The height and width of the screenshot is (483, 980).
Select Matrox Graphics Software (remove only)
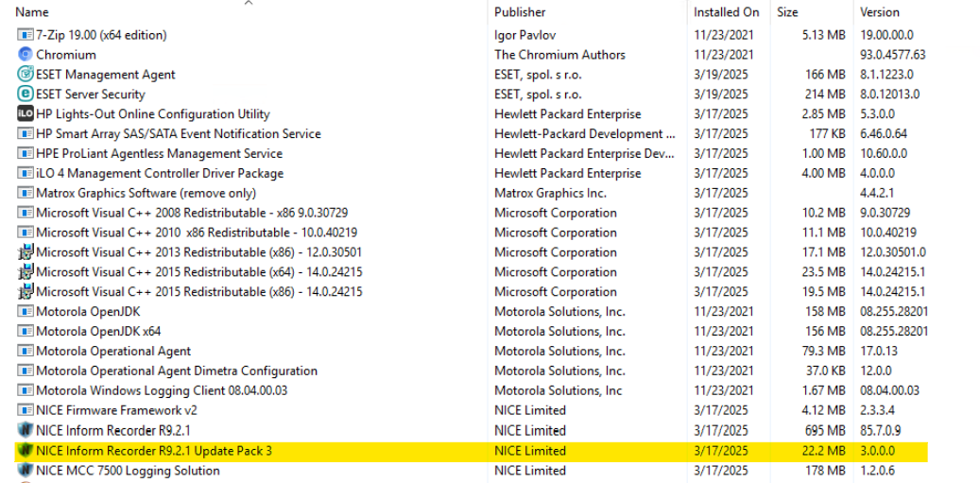[146, 193]
